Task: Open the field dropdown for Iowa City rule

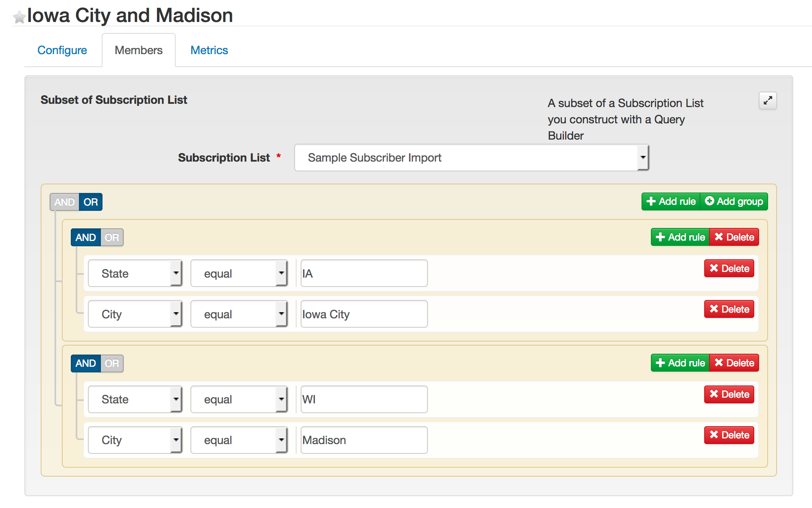Action: pyautogui.click(x=135, y=314)
